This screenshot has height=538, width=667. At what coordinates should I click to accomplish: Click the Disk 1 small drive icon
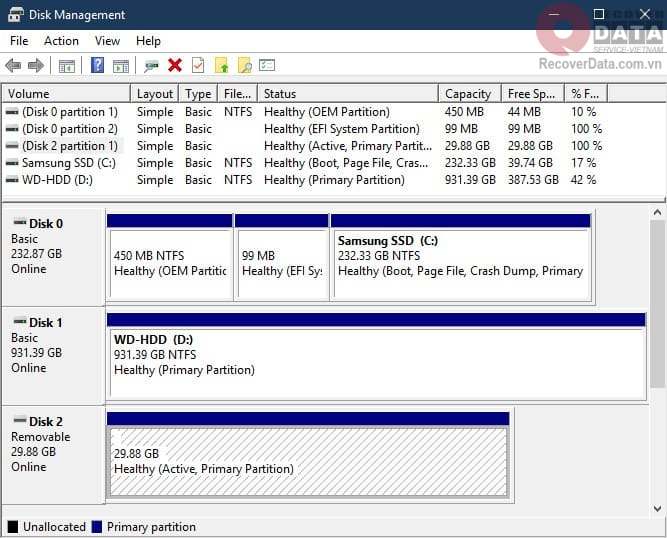20,321
